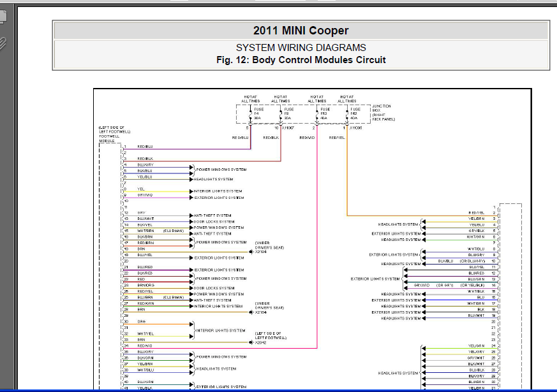Click 'BLK/GRY' label at right pin 29
This screenshot has width=557, height=392.
point(477,376)
